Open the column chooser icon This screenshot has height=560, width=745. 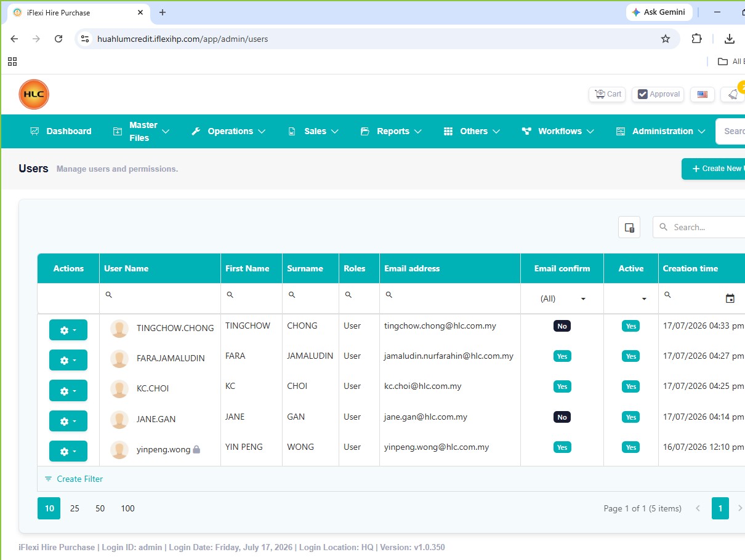(x=629, y=227)
